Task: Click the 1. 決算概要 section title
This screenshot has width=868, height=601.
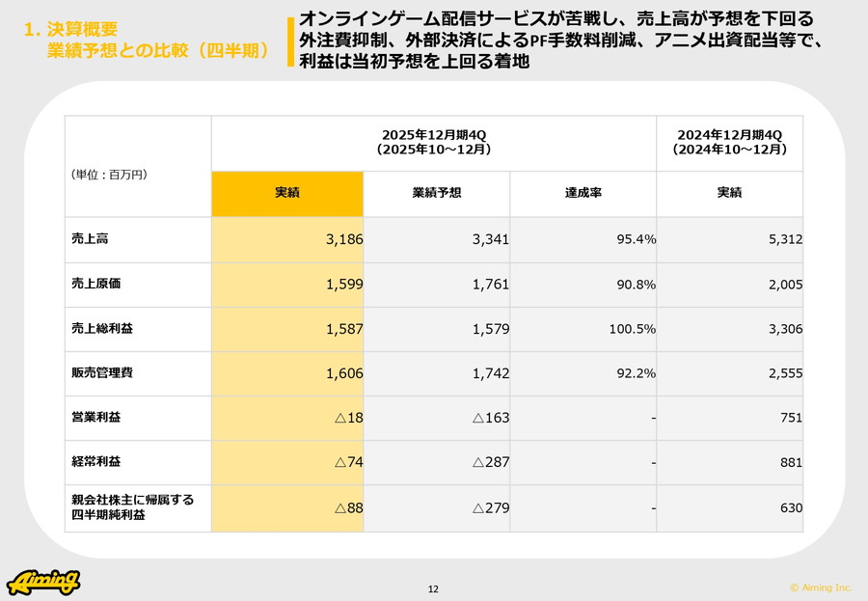Action: pos(68,31)
